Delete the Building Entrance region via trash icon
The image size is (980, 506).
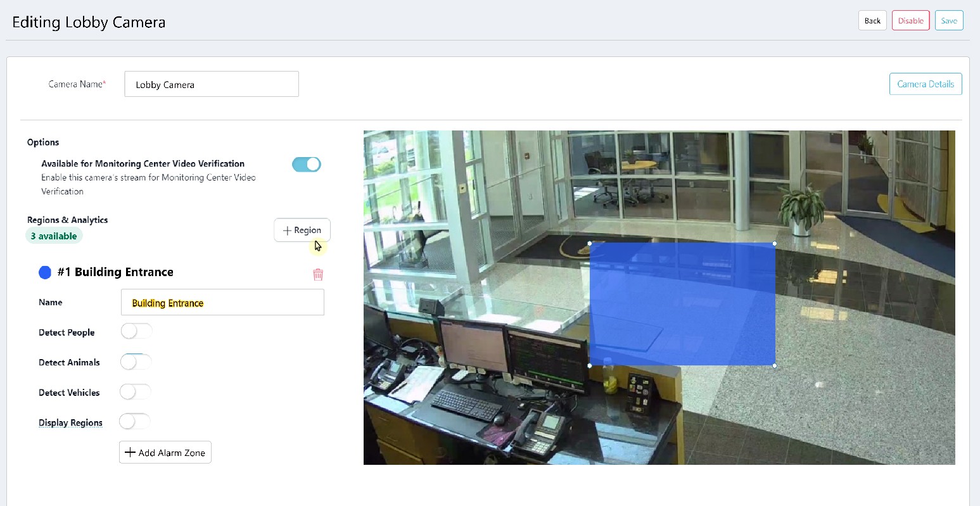318,274
